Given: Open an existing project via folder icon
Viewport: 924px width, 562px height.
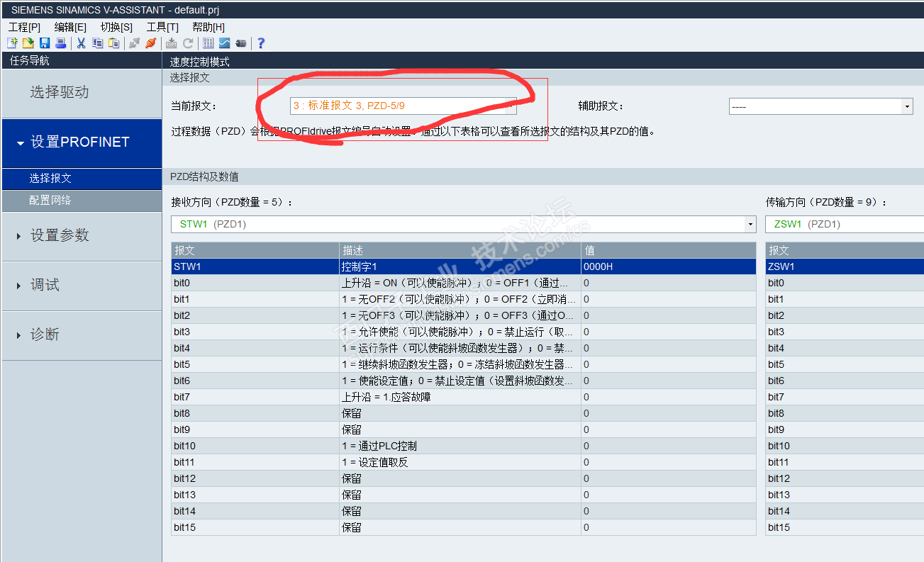Looking at the screenshot, I should coord(28,43).
